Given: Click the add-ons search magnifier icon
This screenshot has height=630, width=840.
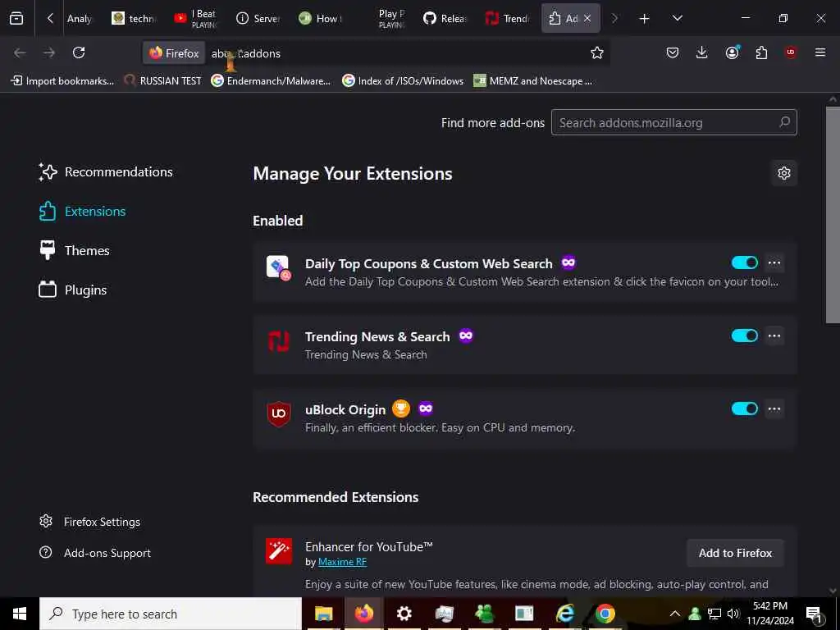Looking at the screenshot, I should [785, 122].
